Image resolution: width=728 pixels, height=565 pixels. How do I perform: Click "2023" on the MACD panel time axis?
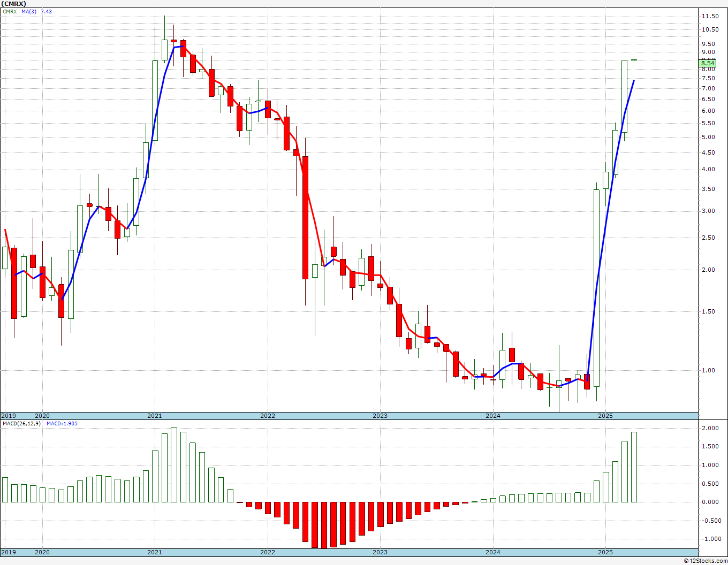pos(380,552)
